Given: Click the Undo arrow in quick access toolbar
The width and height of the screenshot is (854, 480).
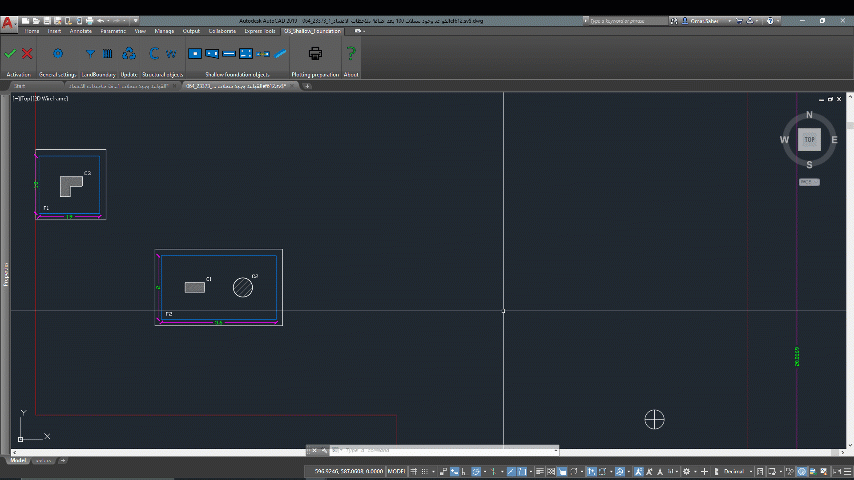Looking at the screenshot, I should pyautogui.click(x=101, y=21).
